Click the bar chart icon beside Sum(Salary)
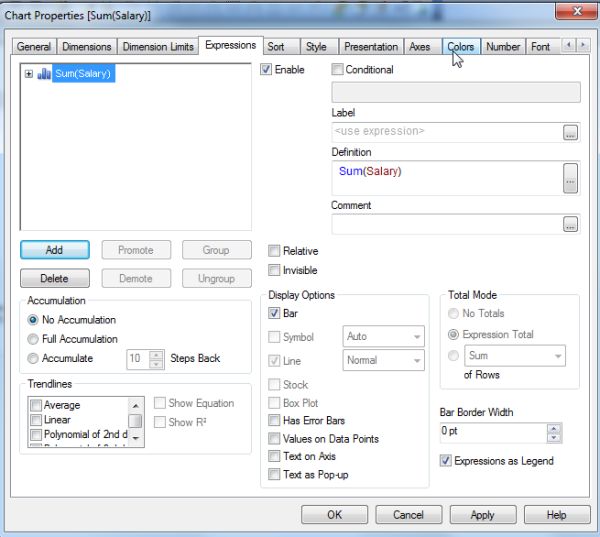600x537 pixels. pos(44,73)
